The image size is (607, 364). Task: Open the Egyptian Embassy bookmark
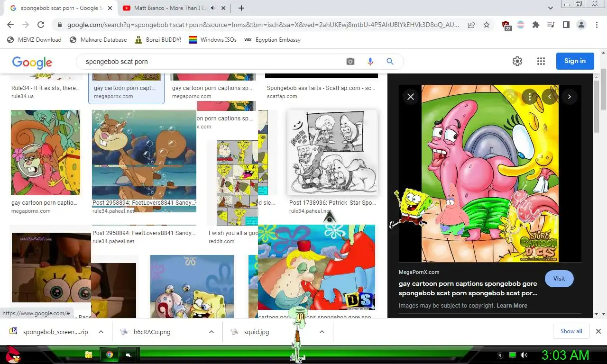[272, 40]
